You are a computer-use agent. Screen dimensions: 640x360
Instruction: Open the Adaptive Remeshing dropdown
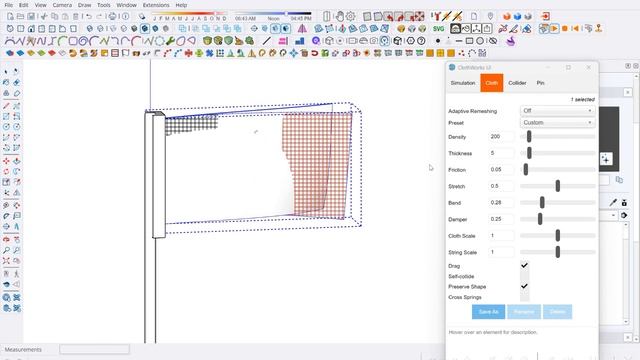coord(557,111)
